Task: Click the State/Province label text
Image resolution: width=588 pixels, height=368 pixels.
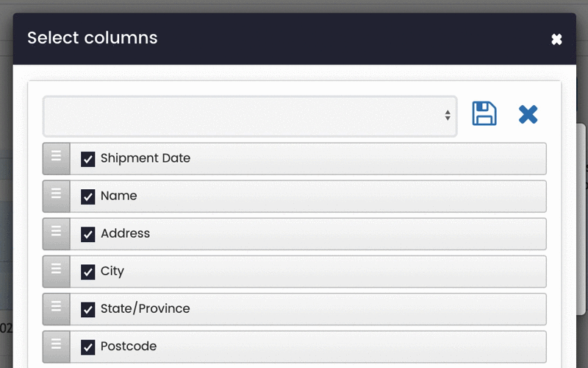Action: click(145, 308)
